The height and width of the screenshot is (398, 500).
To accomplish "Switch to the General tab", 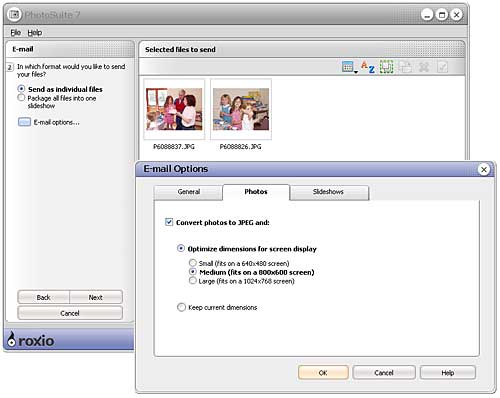I will point(189,192).
